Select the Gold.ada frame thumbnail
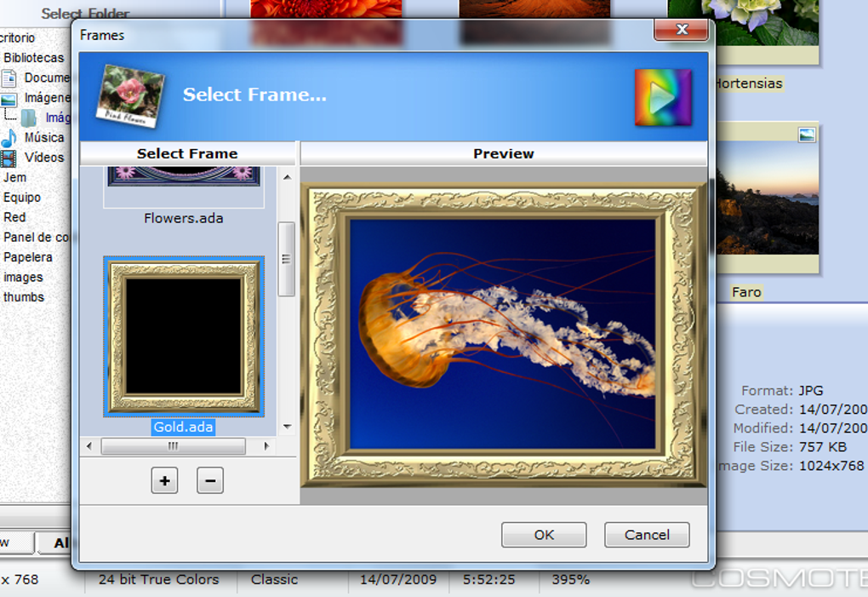The image size is (868, 597). [x=184, y=336]
